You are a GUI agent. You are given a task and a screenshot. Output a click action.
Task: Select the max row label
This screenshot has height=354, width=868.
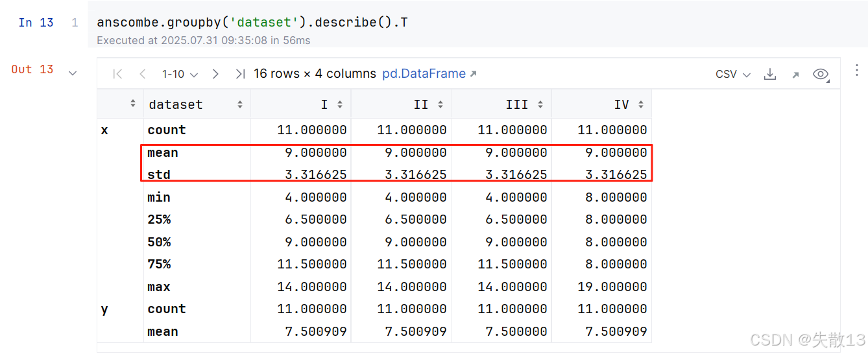pos(159,287)
